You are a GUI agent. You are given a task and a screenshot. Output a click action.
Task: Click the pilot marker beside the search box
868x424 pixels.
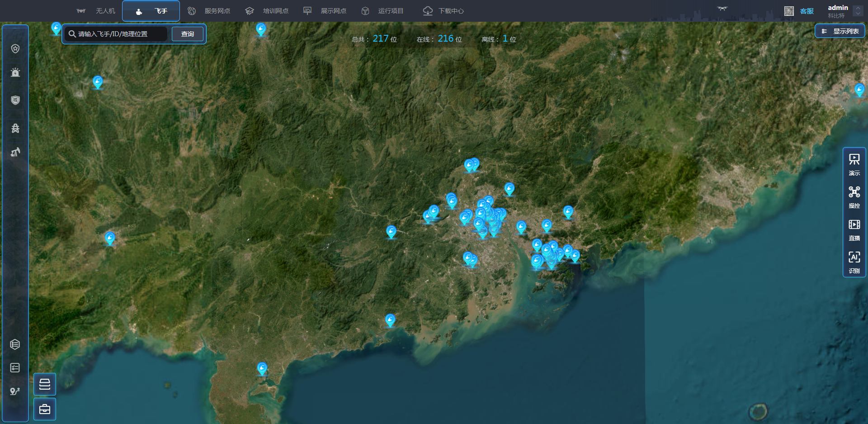coord(56,28)
